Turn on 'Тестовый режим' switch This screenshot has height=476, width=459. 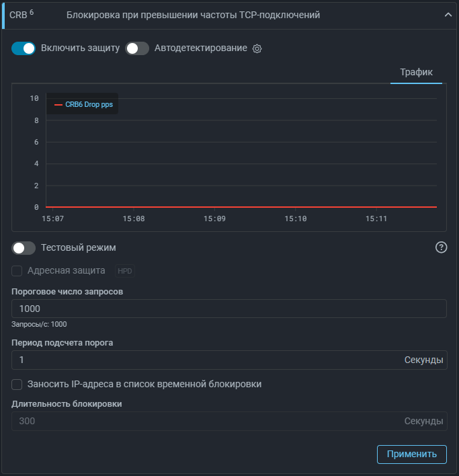pos(24,247)
